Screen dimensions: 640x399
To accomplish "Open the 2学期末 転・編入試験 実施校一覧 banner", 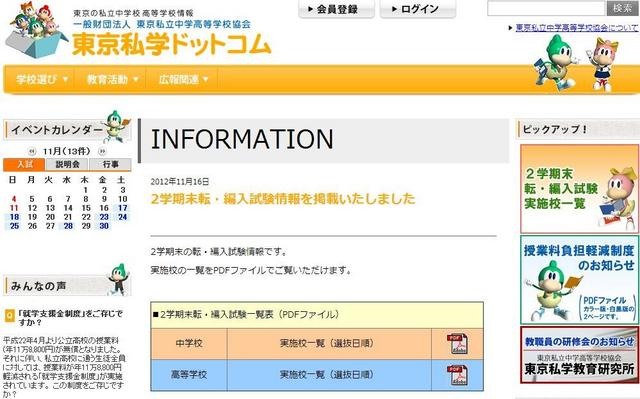I will coord(579,189).
